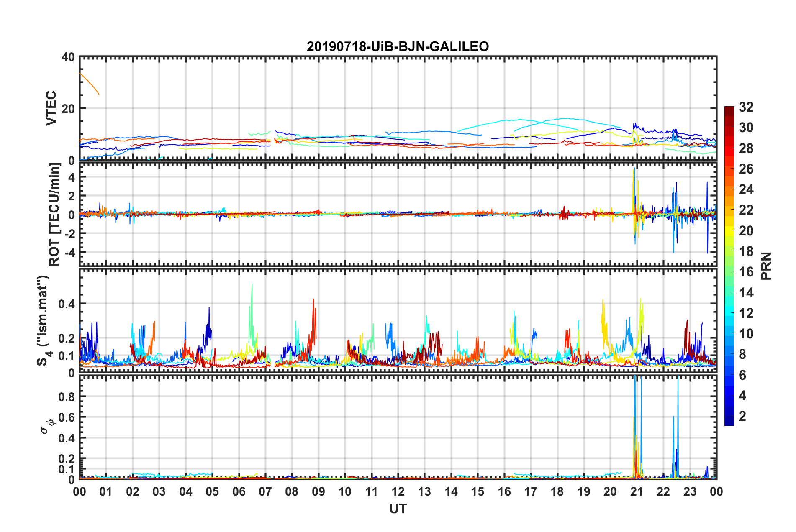Click x-axis tick label 09
Viewport: 796px width, 532px height.
tap(318, 491)
